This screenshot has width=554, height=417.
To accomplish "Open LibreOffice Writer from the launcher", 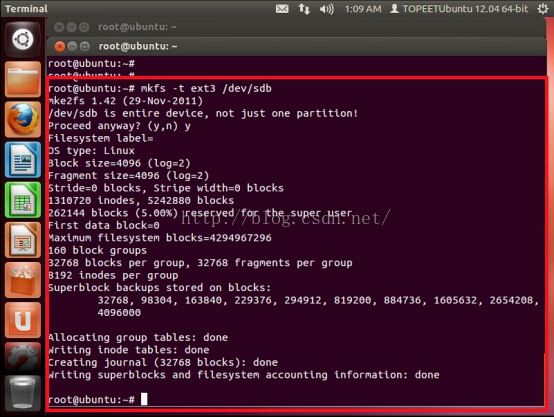I will tap(23, 160).
